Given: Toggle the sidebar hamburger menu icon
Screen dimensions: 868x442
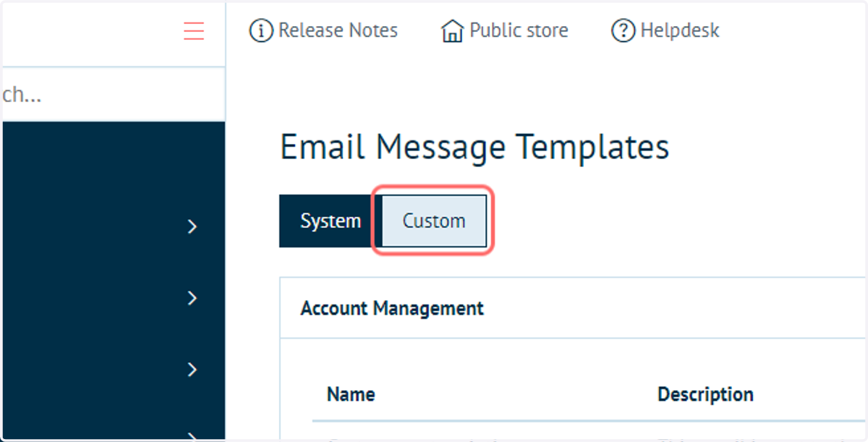Looking at the screenshot, I should pyautogui.click(x=193, y=31).
